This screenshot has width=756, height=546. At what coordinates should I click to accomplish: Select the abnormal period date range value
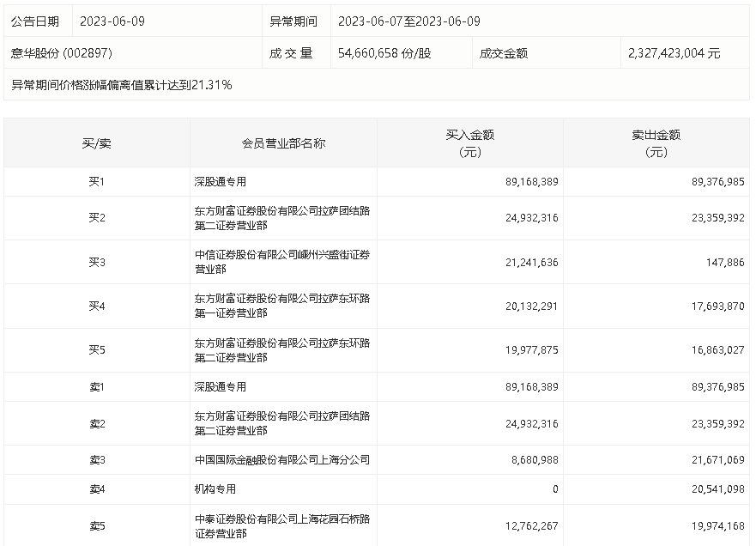pyautogui.click(x=408, y=21)
